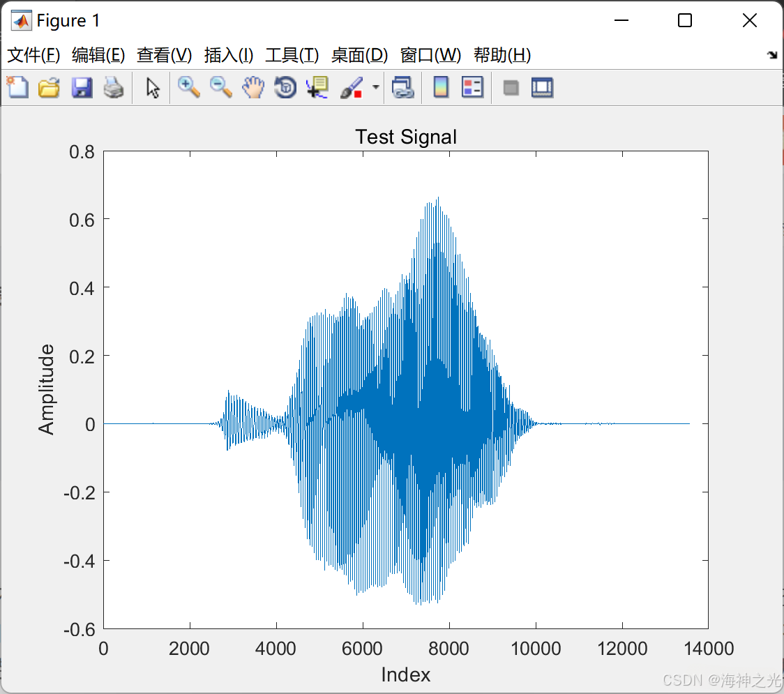
Task: Click the x-axis tick label 14000
Action: point(709,649)
